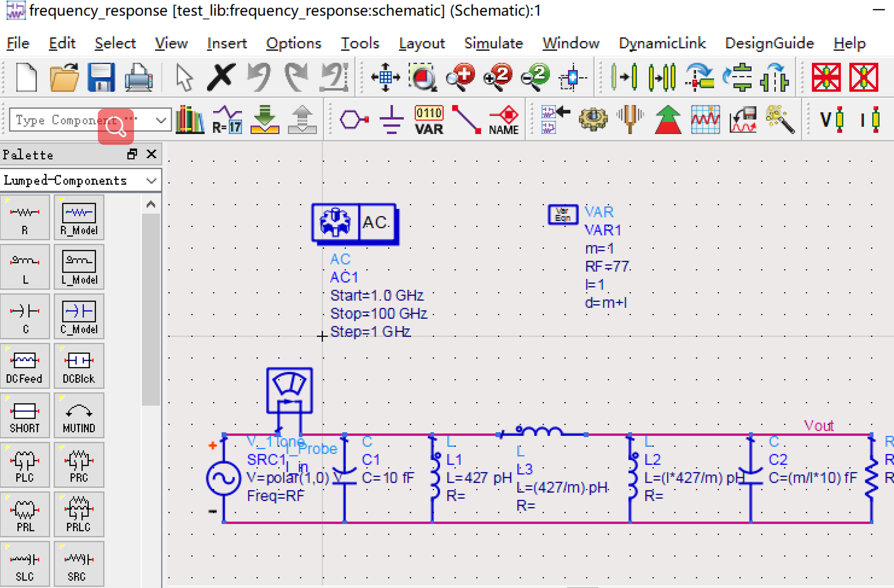The width and height of the screenshot is (894, 588).
Task: Click the Save design icon
Action: [101, 77]
